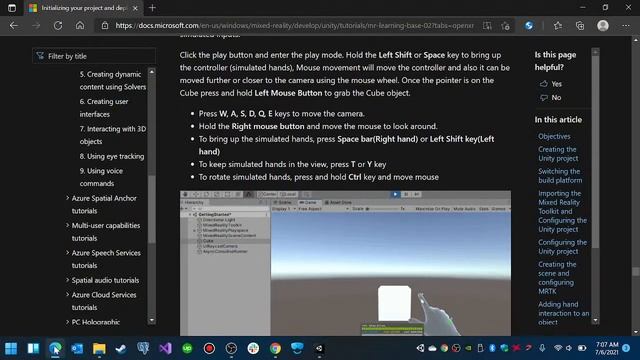Image resolution: width=640 pixels, height=360 pixels.
Task: Open the volume tray icon
Action: [569, 348]
